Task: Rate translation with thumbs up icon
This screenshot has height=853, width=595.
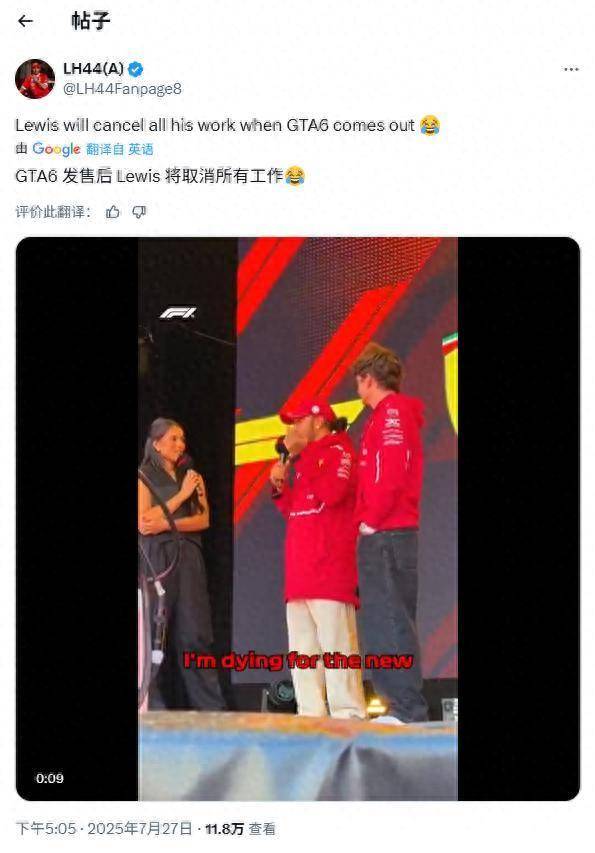Action: (x=113, y=212)
